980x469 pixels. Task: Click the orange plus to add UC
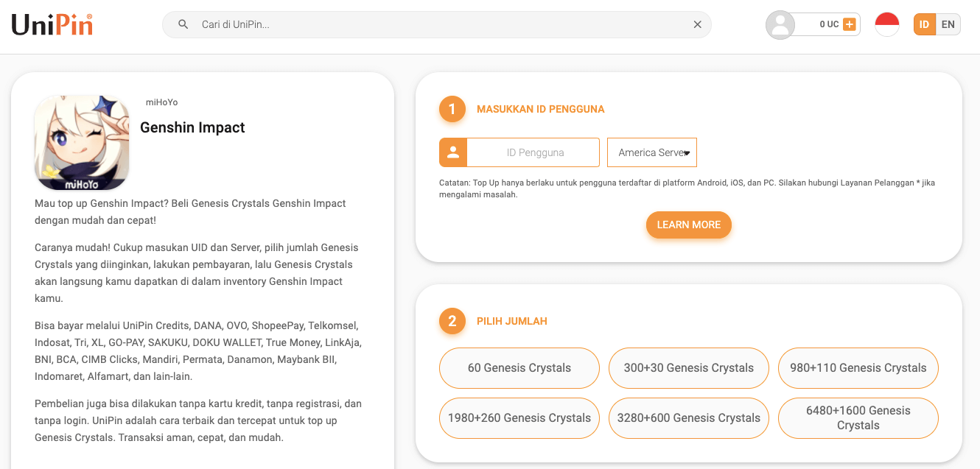(849, 24)
